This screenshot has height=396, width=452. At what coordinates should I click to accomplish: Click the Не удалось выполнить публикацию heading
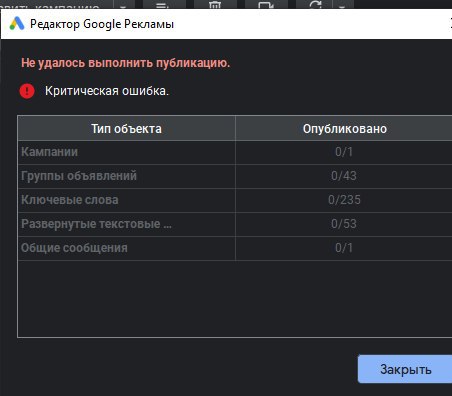coord(126,63)
